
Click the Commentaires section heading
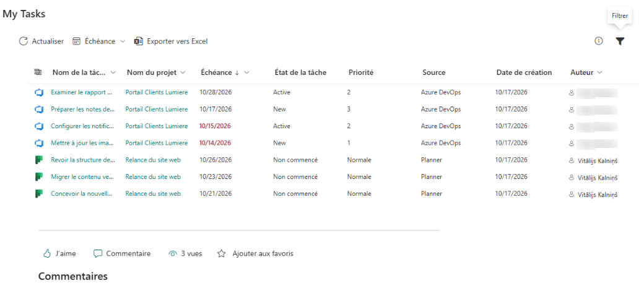[73, 276]
